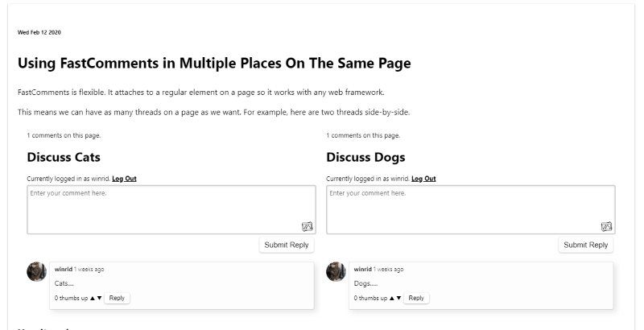Submit Reply in the Cats thread
The height and width of the screenshot is (330, 644).
(287, 245)
